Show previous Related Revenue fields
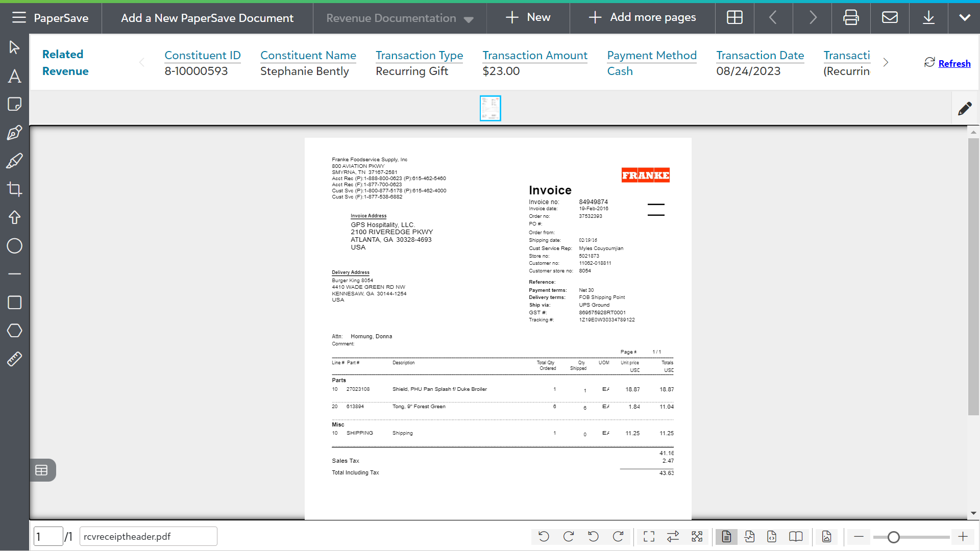The height and width of the screenshot is (551, 980). tap(142, 62)
